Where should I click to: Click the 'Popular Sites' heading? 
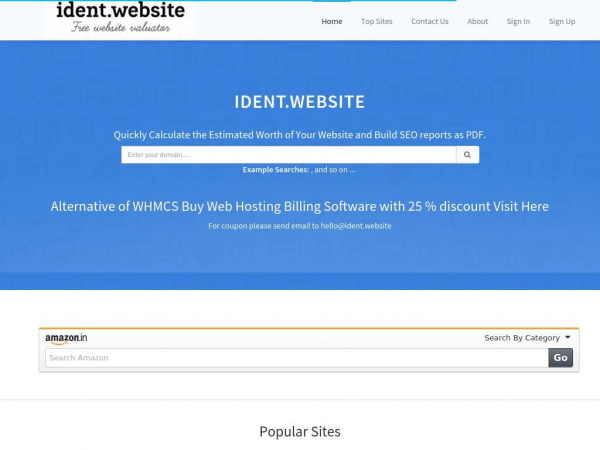click(x=300, y=432)
